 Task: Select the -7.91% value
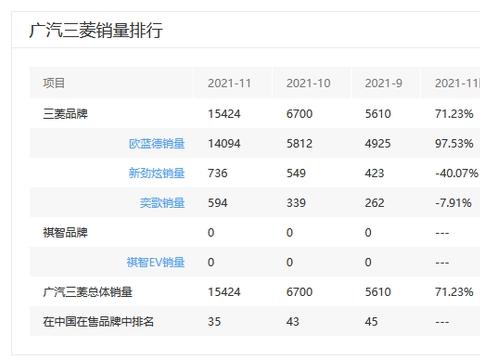point(453,203)
